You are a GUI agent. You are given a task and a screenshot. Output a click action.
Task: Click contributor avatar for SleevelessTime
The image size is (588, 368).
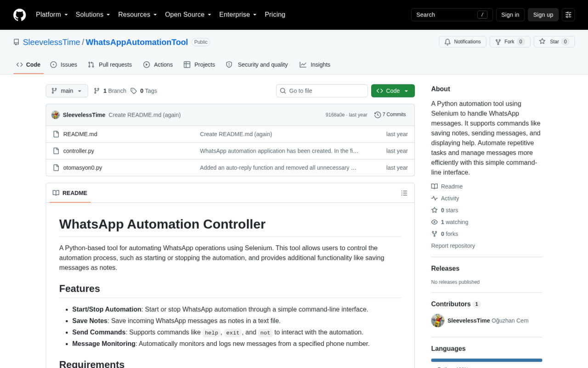[x=438, y=321]
